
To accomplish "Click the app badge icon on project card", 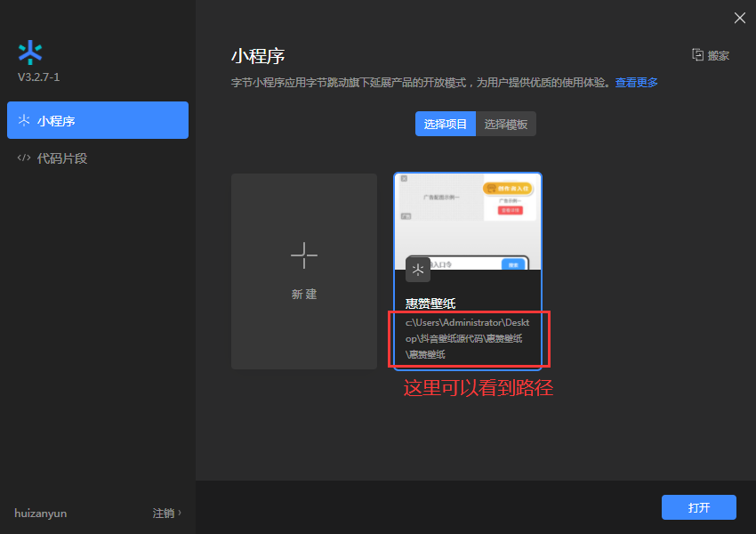I will point(417,269).
